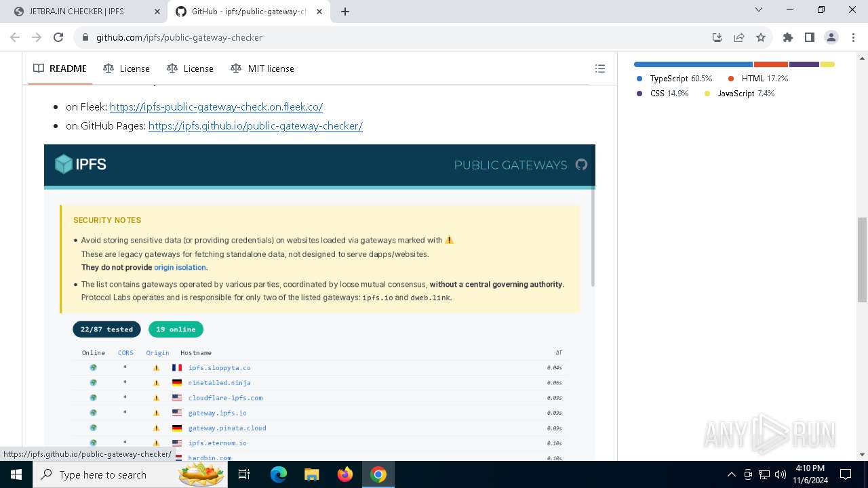This screenshot has width=868, height=488.
Task: Open the README outline list icon
Action: pos(599,68)
